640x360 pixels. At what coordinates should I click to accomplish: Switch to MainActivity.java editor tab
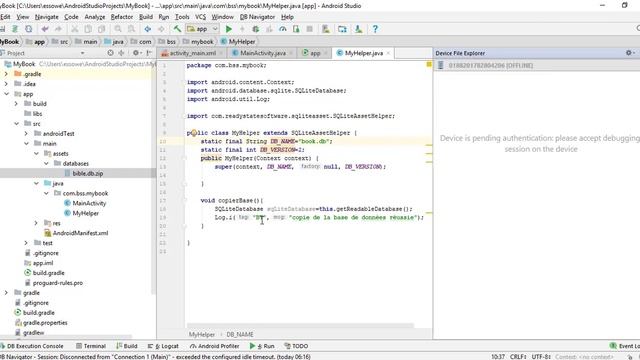click(x=262, y=53)
